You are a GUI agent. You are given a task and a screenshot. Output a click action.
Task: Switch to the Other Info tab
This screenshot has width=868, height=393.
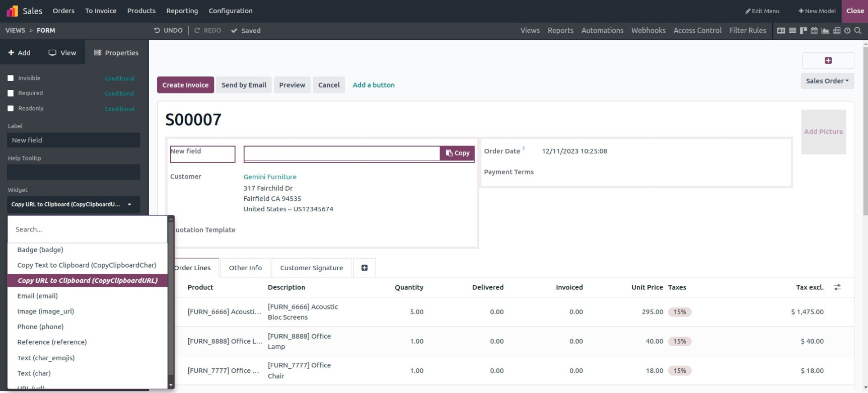coord(245,268)
